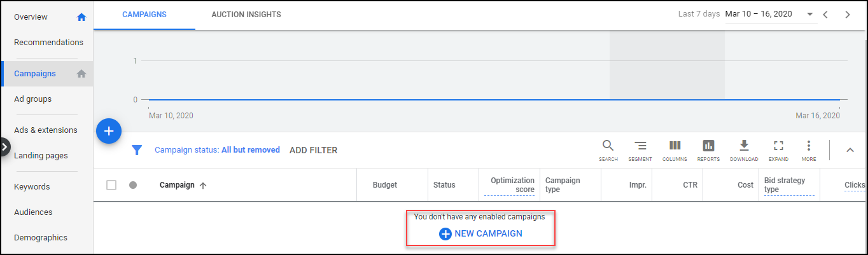Click the New Campaign button

[x=481, y=233]
